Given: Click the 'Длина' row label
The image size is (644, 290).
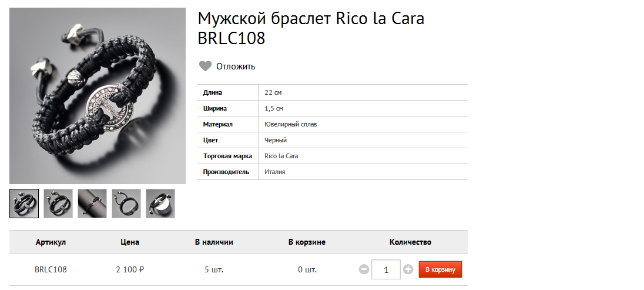Looking at the screenshot, I should 212,92.
